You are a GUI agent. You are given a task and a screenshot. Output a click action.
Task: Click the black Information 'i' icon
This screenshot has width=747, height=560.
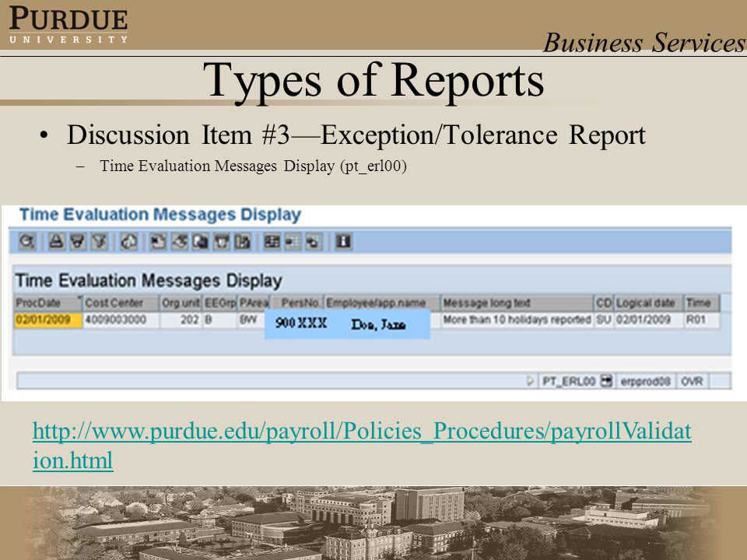(x=343, y=242)
